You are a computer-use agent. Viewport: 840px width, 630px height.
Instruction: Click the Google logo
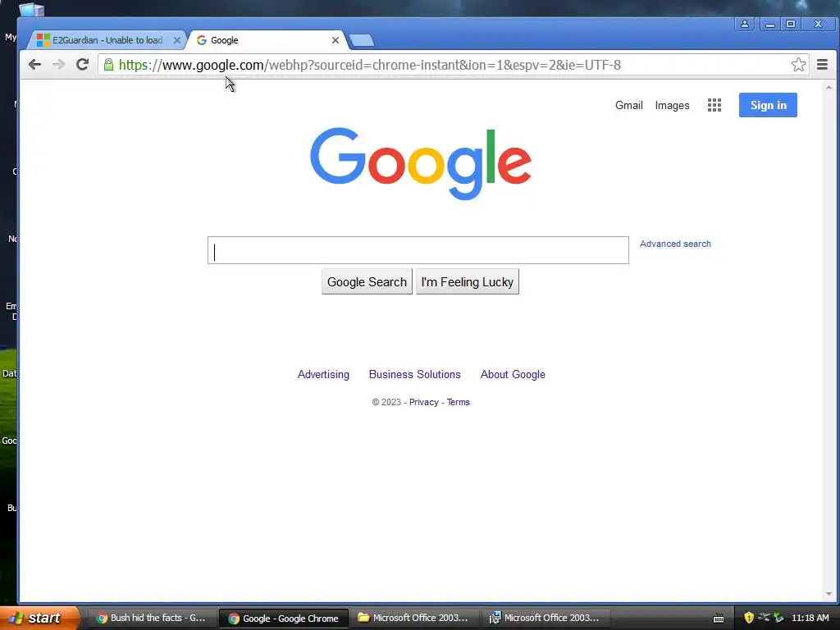pyautogui.click(x=421, y=163)
